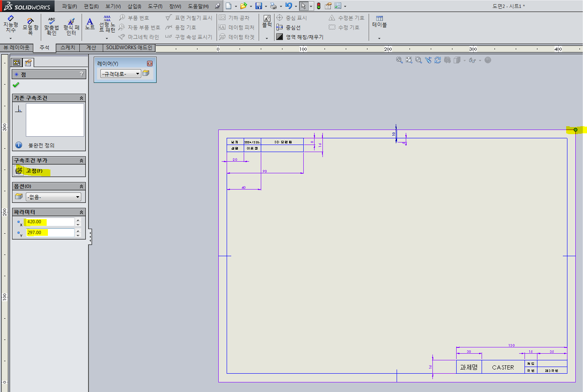Print the drawing with the printer icon

click(x=273, y=6)
